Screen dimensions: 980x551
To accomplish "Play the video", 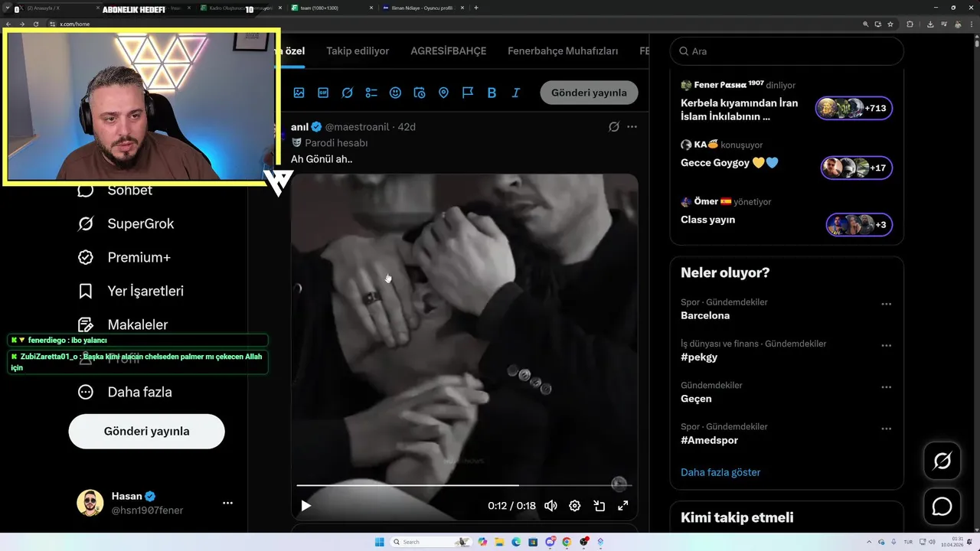I will coord(305,506).
